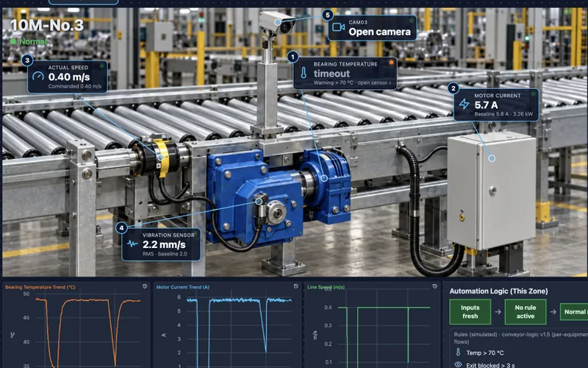Click the 'Motor Current Trend (A)' chart title
588x368 pixels.
182,287
